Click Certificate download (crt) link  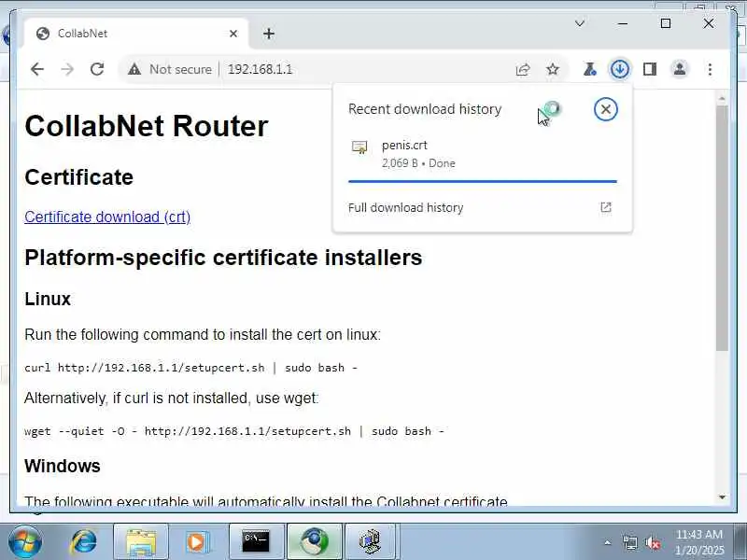pos(107,217)
